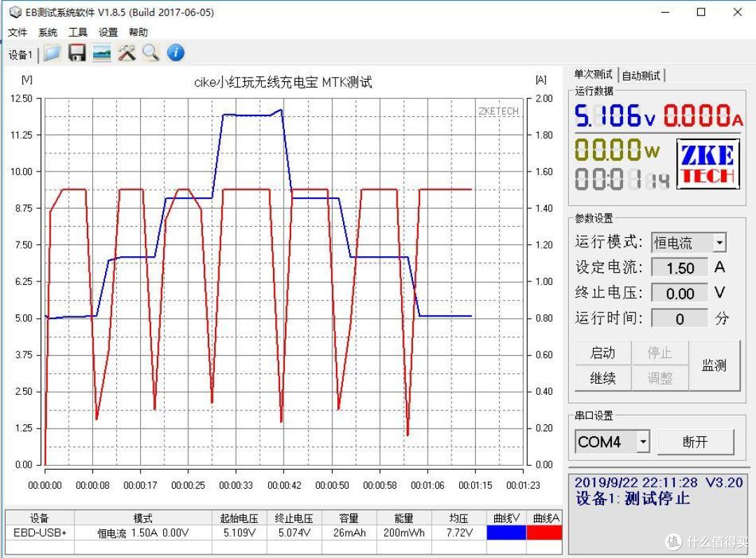Select the 26mAh capacity cell
The width and height of the screenshot is (756, 558).
click(349, 532)
